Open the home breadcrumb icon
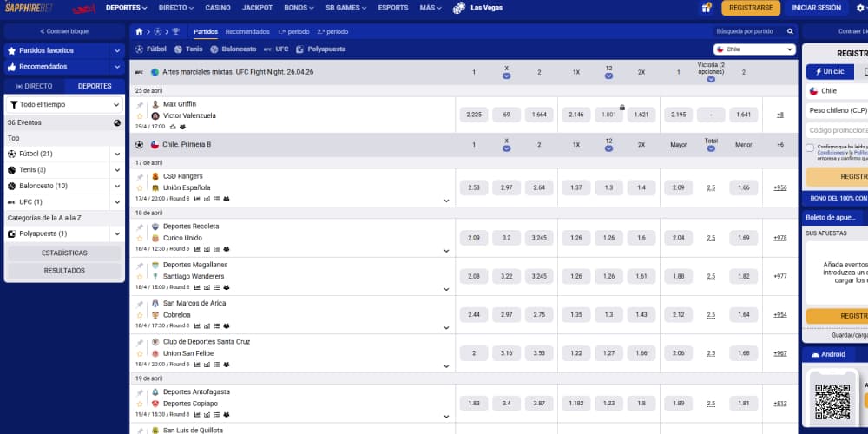868x434 pixels. click(139, 31)
